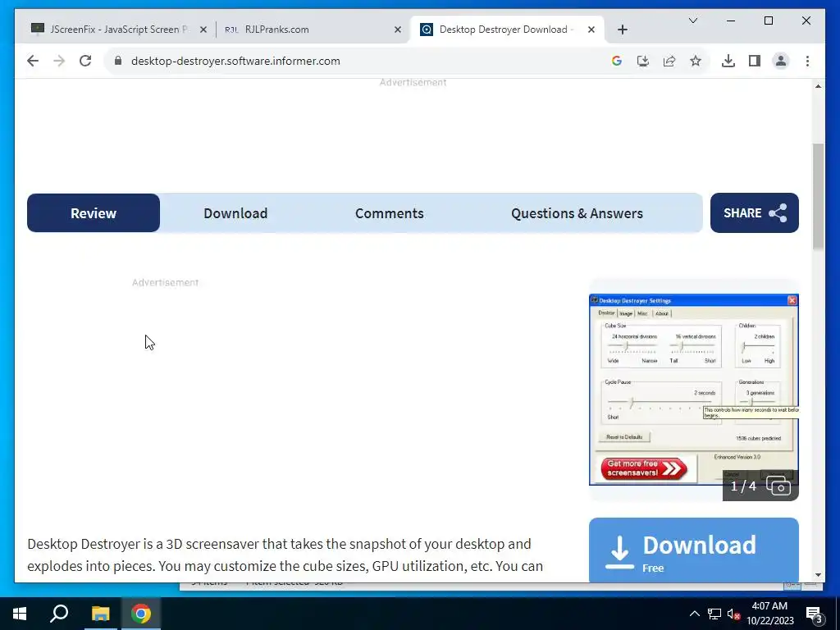Open Chrome downloads panel
Screen dimensions: 840x630
tap(728, 61)
